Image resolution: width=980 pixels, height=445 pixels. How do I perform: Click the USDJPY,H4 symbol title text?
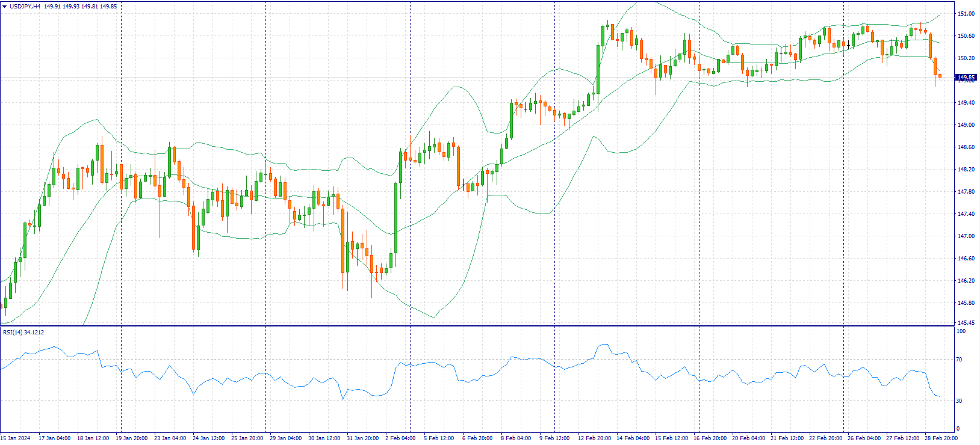tap(25, 7)
